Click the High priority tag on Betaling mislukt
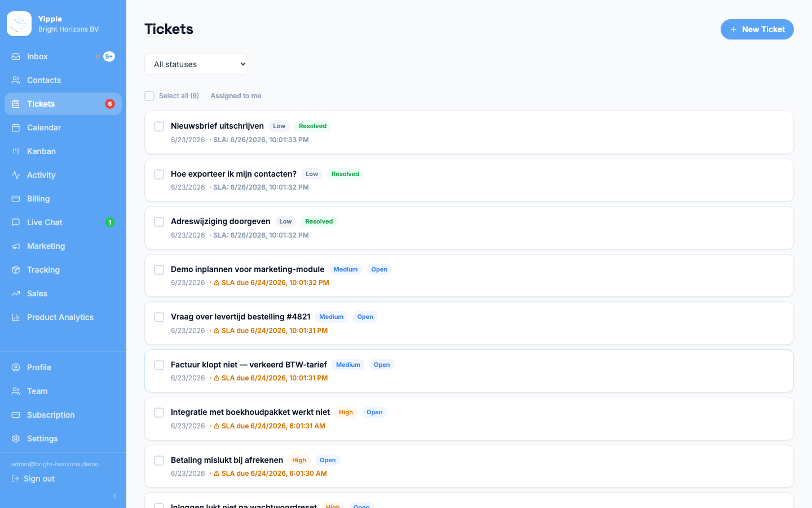The width and height of the screenshot is (812, 508). tap(299, 460)
